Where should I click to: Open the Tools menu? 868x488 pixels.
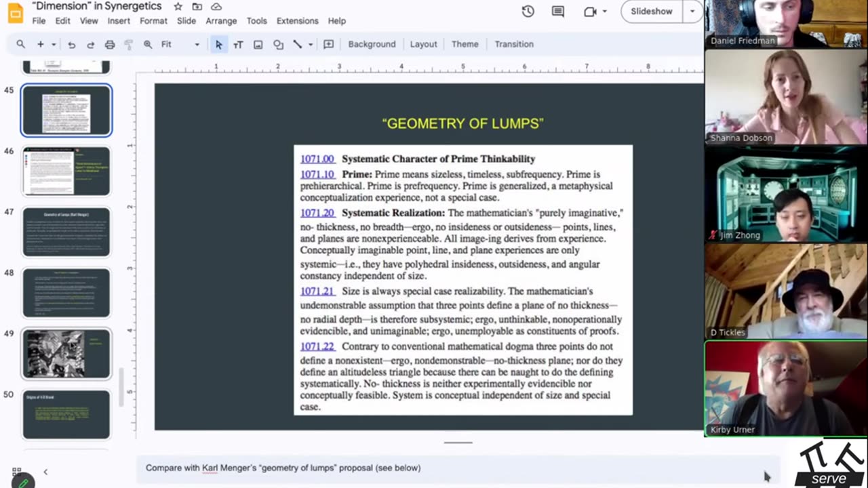(x=256, y=21)
